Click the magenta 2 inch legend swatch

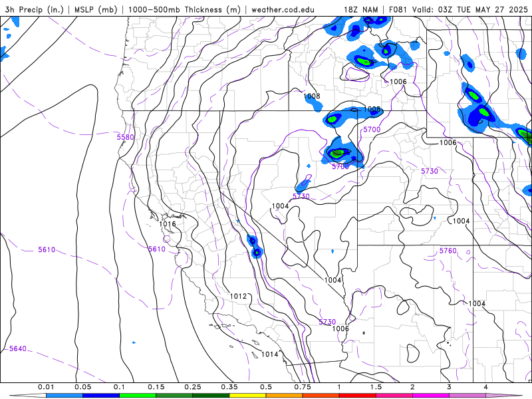click(431, 396)
